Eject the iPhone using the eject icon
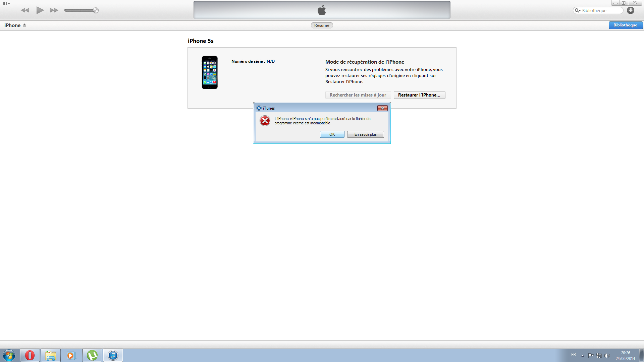 click(x=24, y=25)
